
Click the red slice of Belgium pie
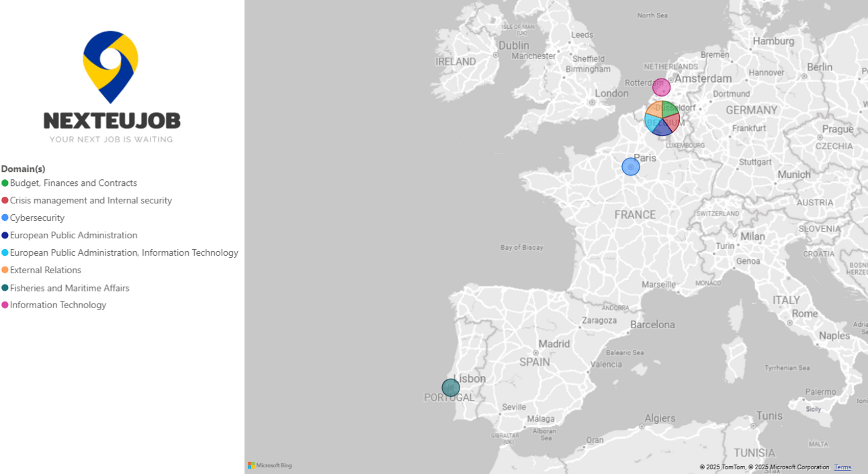coord(672,122)
